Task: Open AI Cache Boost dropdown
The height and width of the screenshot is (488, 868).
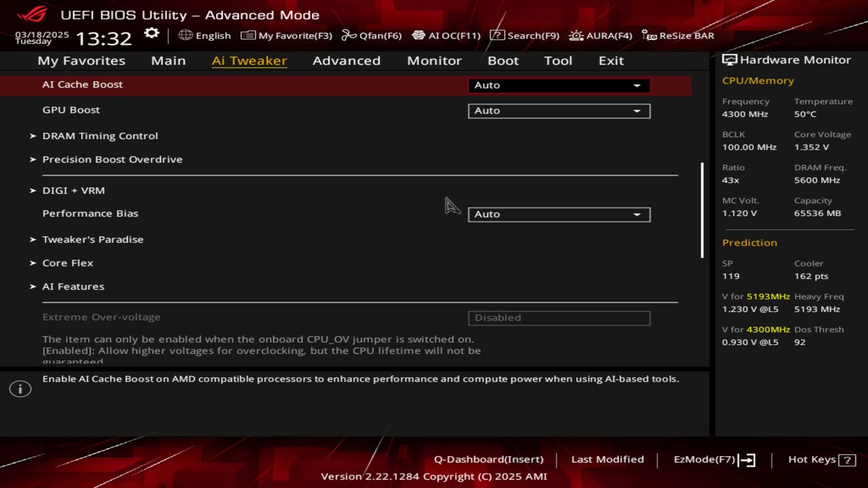Action: pos(559,85)
